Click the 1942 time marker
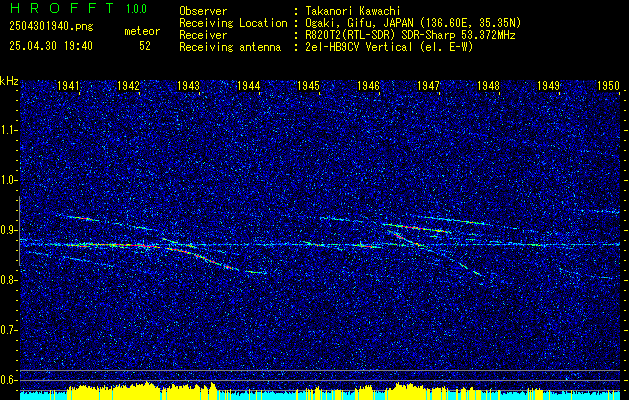 128,85
